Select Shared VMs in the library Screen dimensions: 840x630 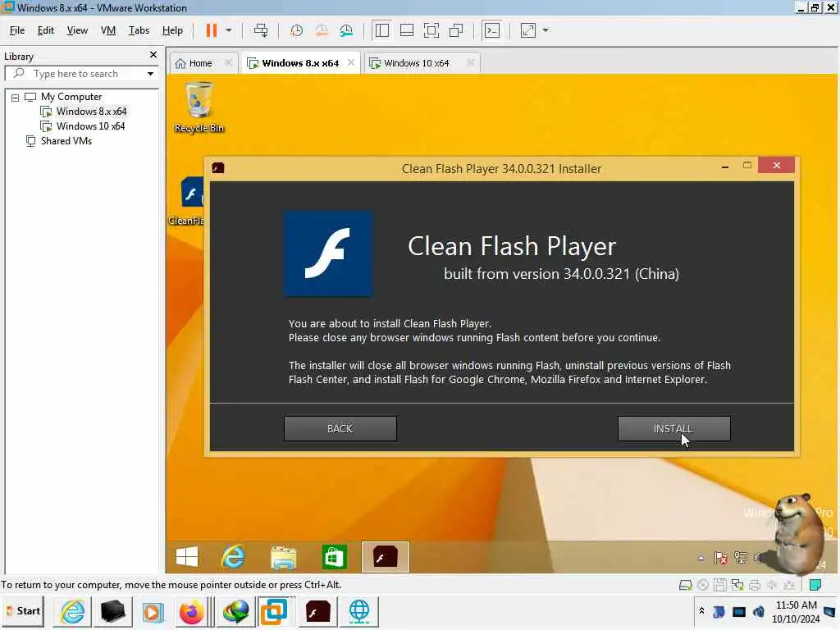(59, 141)
